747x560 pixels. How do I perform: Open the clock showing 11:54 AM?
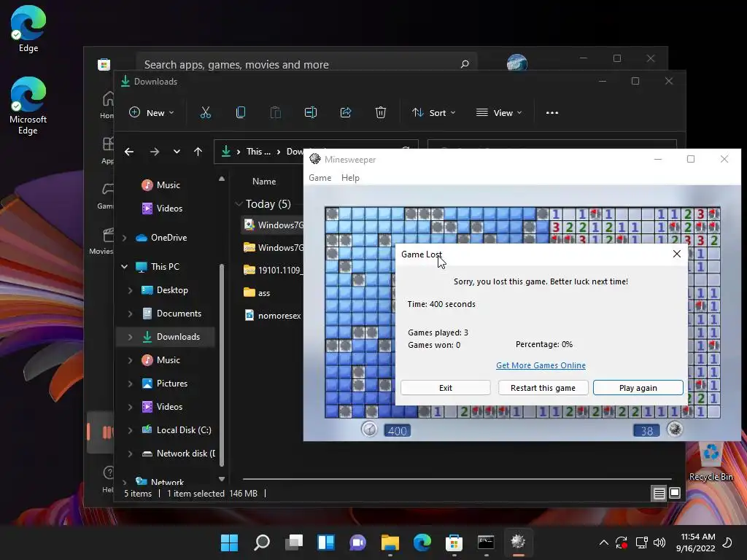[x=695, y=542]
